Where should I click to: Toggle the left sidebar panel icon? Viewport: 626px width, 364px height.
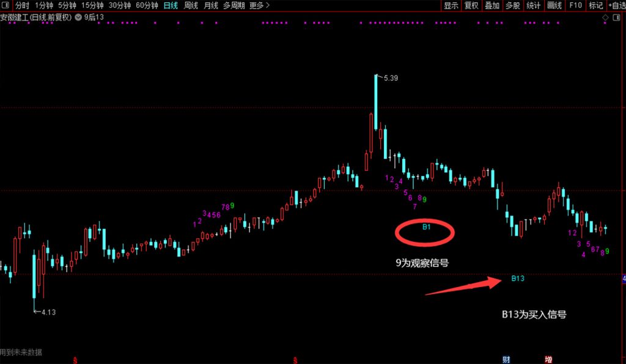tap(6, 5)
